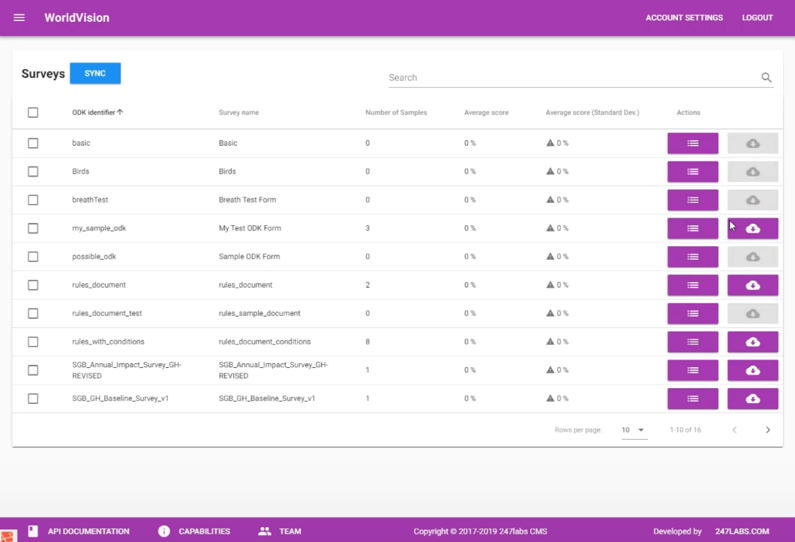Toggle the select-all checkbox in header
Image resolution: width=795 pixels, height=542 pixels.
point(33,113)
